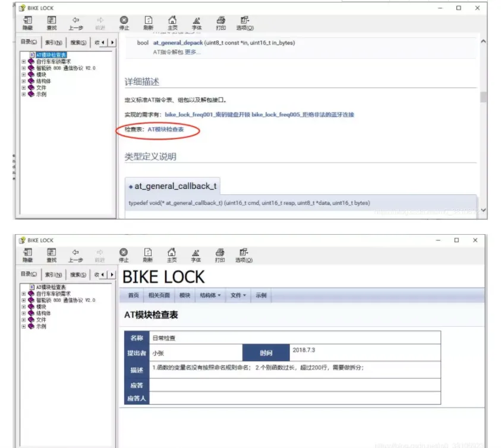The width and height of the screenshot is (501, 448).
Task: Click Back icon in upper window toolbar
Action: click(75, 23)
